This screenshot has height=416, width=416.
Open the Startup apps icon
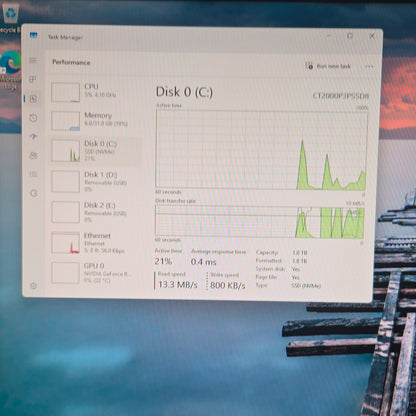tap(33, 137)
